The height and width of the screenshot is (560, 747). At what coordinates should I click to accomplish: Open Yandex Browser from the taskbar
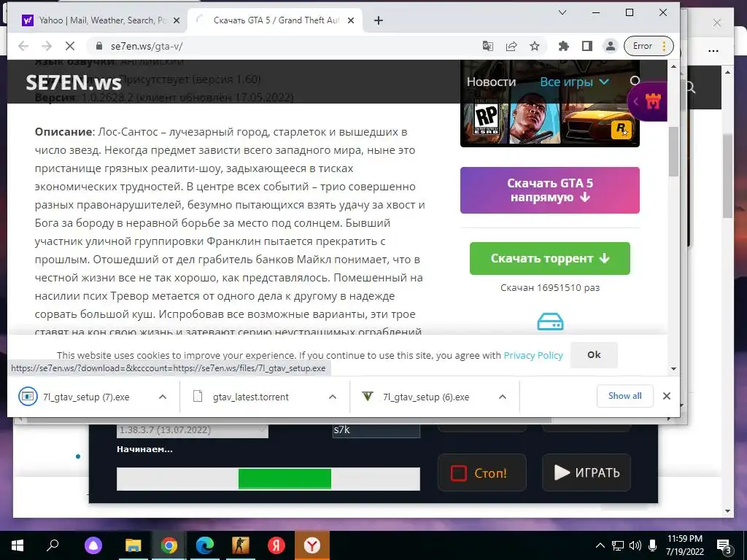(312, 545)
